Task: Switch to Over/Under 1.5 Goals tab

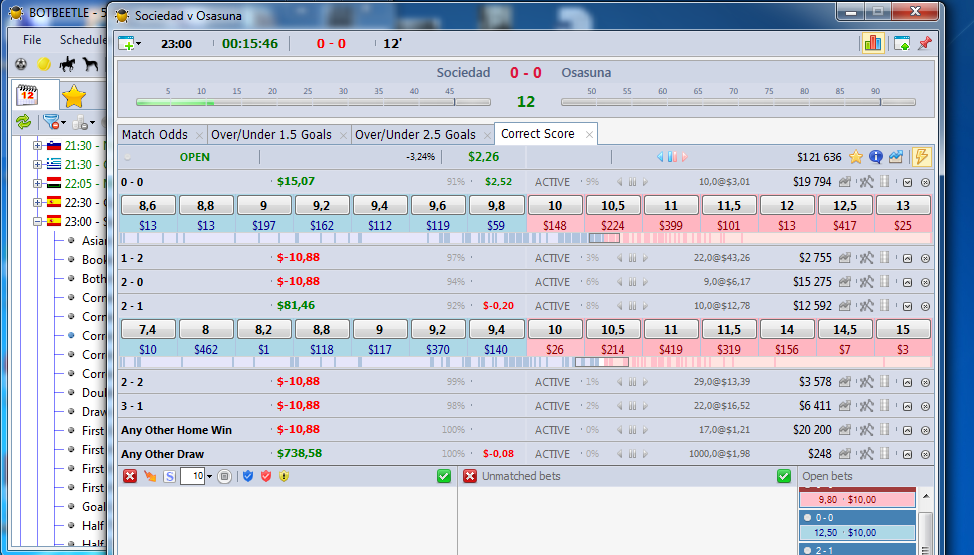Action: point(271,134)
